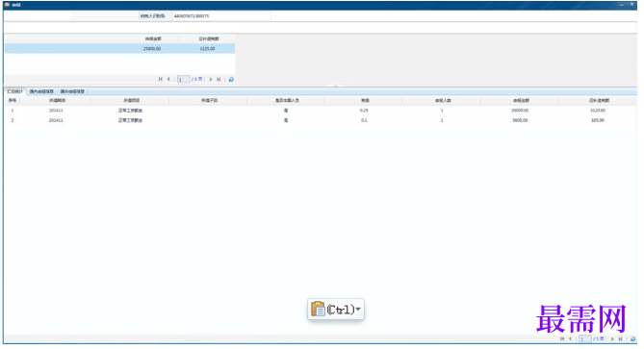Open the 国内申报信息 tab
Viewport: 644px width, 349px height.
[41, 91]
